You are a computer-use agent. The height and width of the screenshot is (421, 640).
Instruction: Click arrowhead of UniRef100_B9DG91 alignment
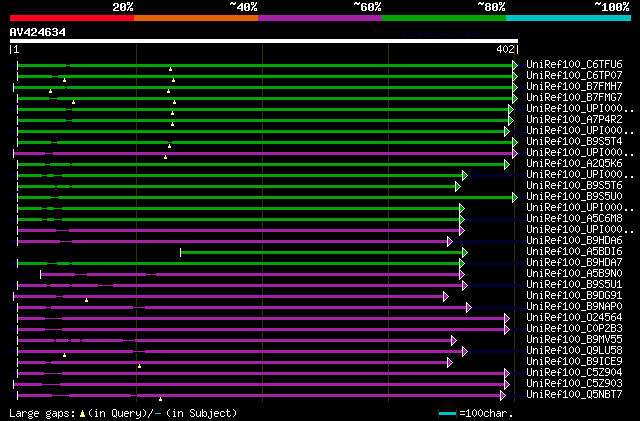446,296
